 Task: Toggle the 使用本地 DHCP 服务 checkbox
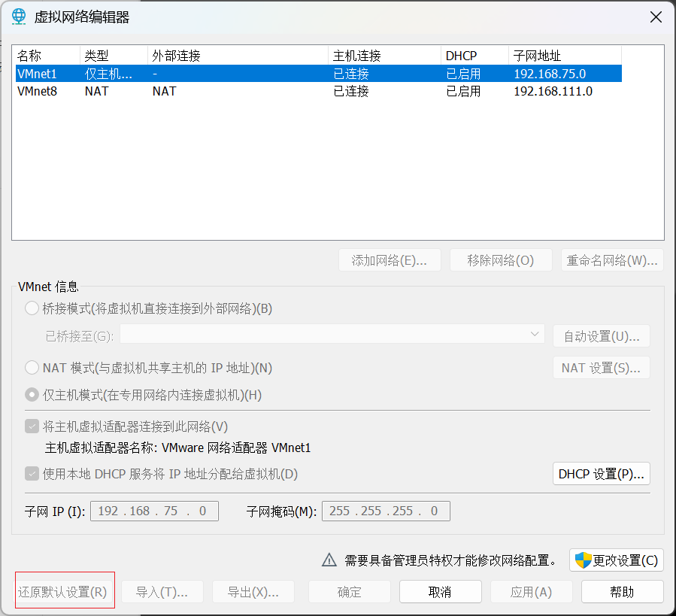30,474
